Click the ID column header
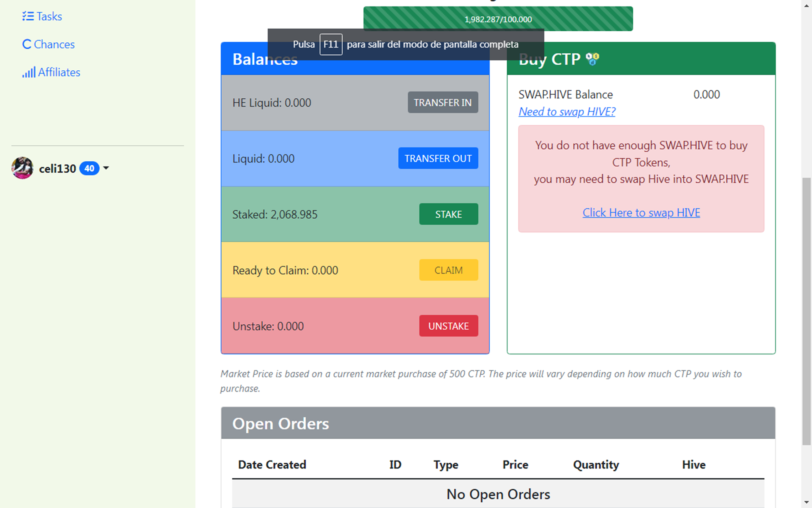This screenshot has height=508, width=812. (x=395, y=465)
